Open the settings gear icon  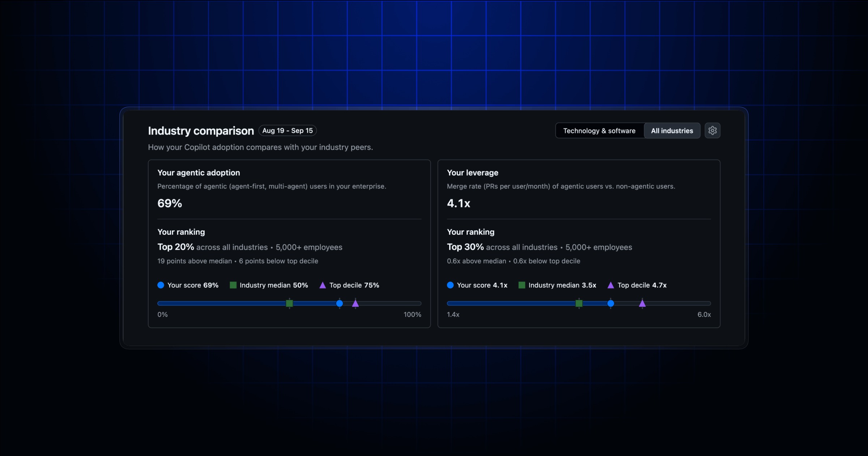point(712,131)
